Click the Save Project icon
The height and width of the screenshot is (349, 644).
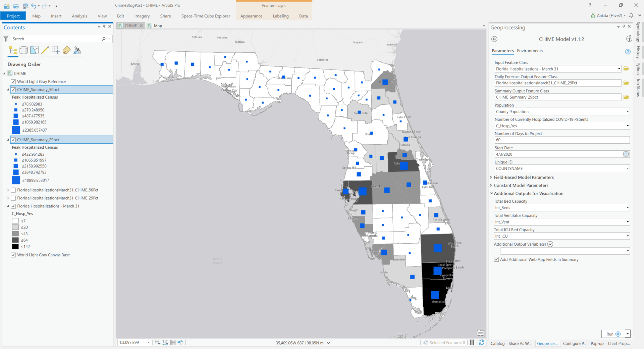coord(25,6)
